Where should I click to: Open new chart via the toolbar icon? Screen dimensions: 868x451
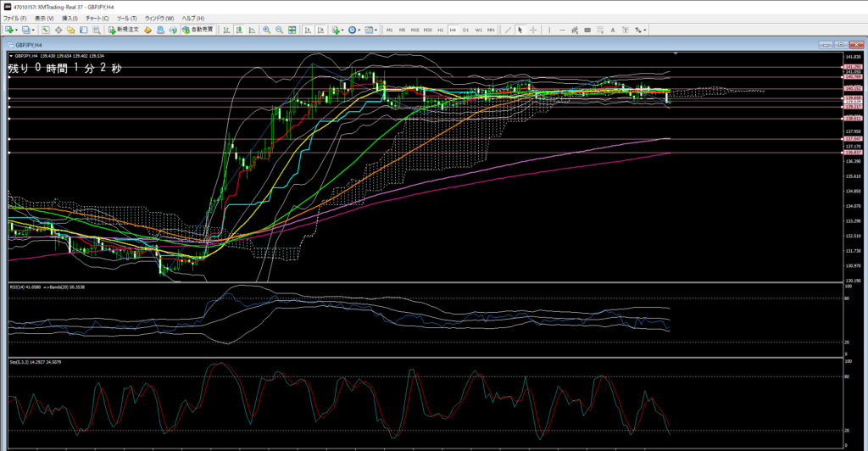[9, 30]
